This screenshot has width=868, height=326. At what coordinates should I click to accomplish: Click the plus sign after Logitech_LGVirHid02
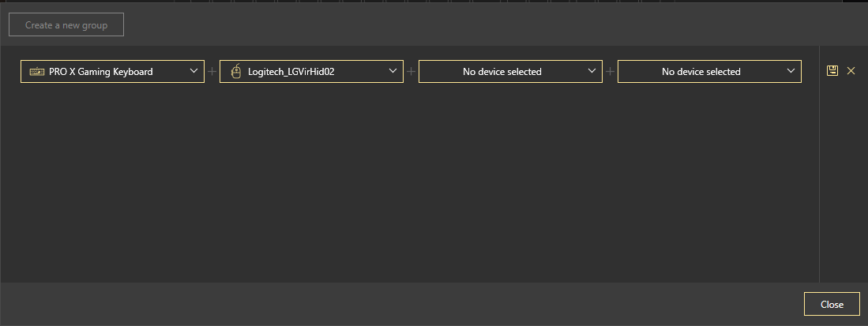[x=411, y=72]
